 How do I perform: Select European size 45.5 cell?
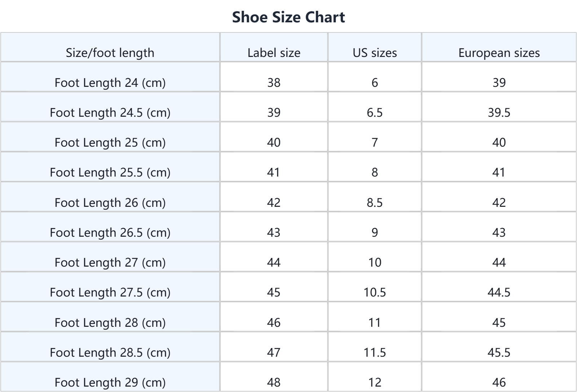point(499,352)
